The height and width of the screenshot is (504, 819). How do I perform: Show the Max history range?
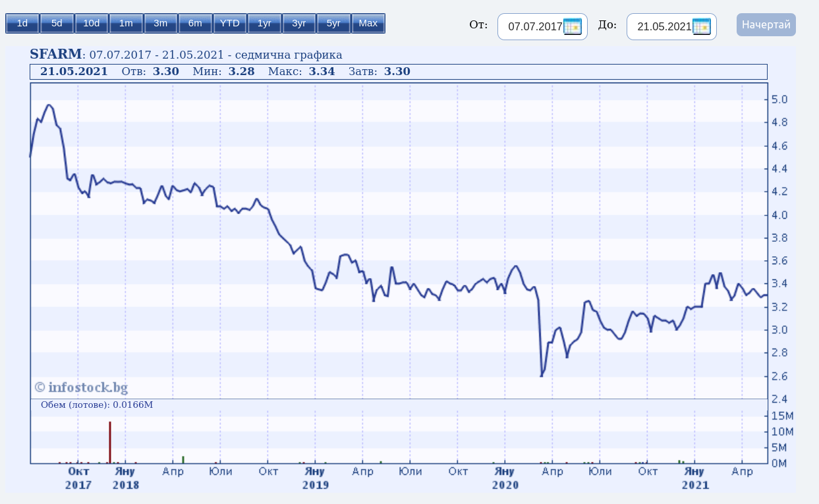(368, 24)
